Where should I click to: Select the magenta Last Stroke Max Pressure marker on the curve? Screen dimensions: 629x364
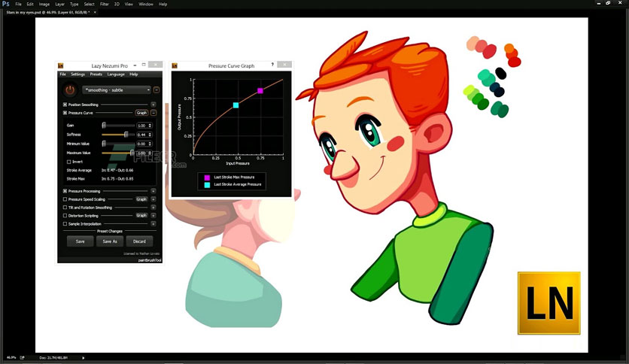(x=260, y=91)
